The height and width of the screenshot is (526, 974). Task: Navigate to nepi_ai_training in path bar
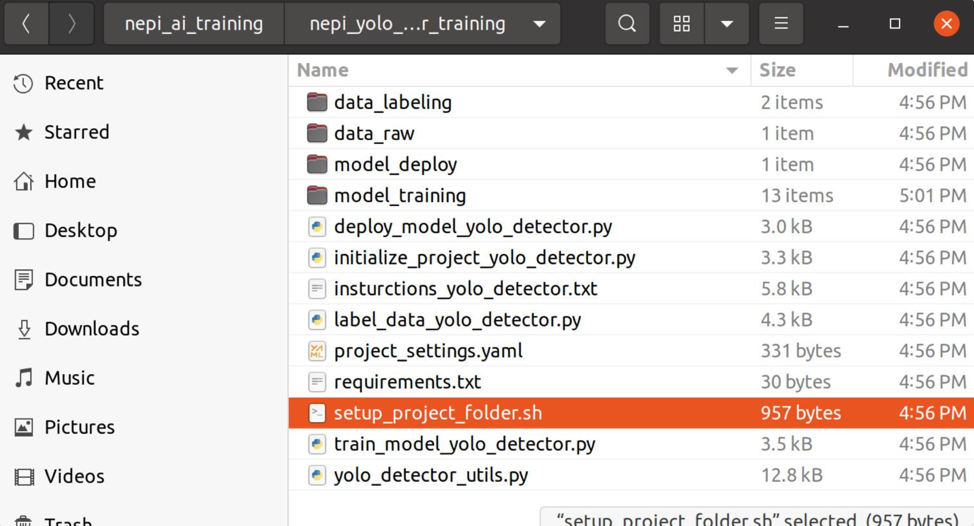point(194,24)
